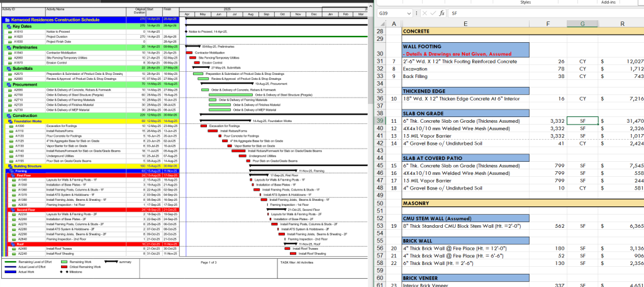The image size is (644, 287).
Task: Click the activity icon for A1840
Action: (x=10, y=53)
